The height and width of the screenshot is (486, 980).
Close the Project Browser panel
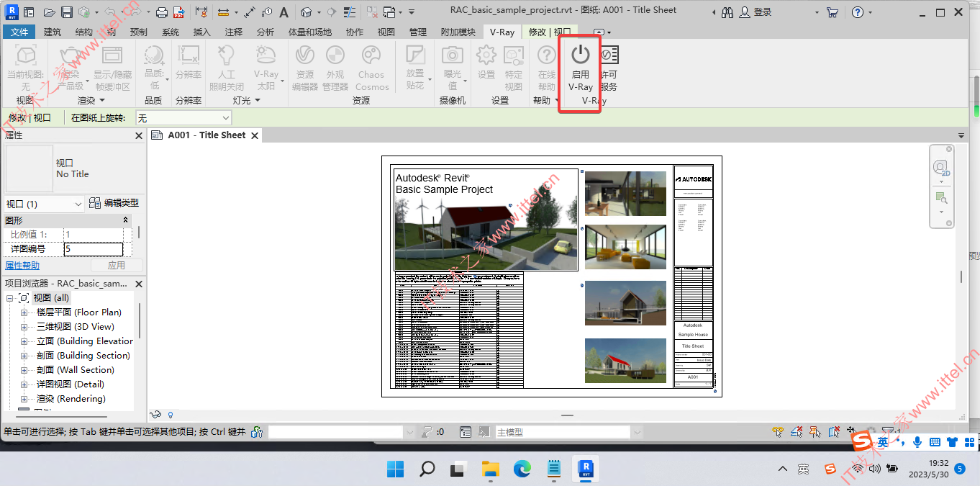pos(139,284)
